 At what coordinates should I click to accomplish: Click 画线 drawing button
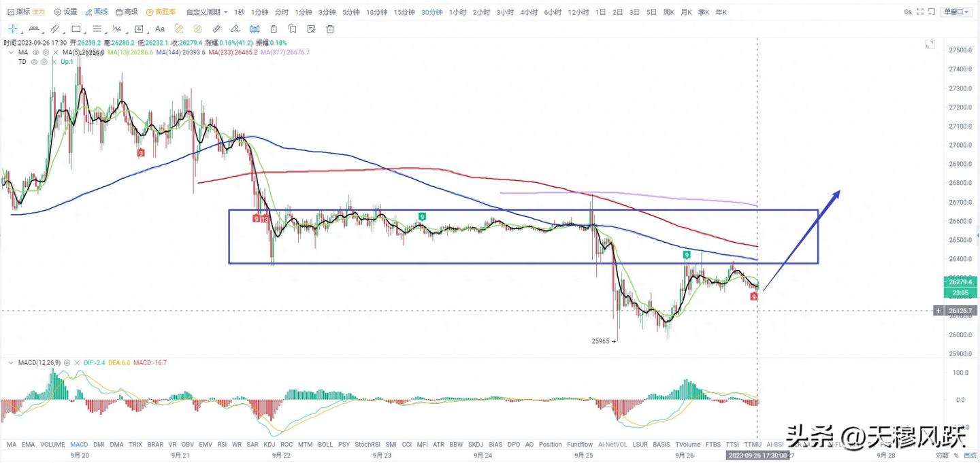click(x=96, y=12)
